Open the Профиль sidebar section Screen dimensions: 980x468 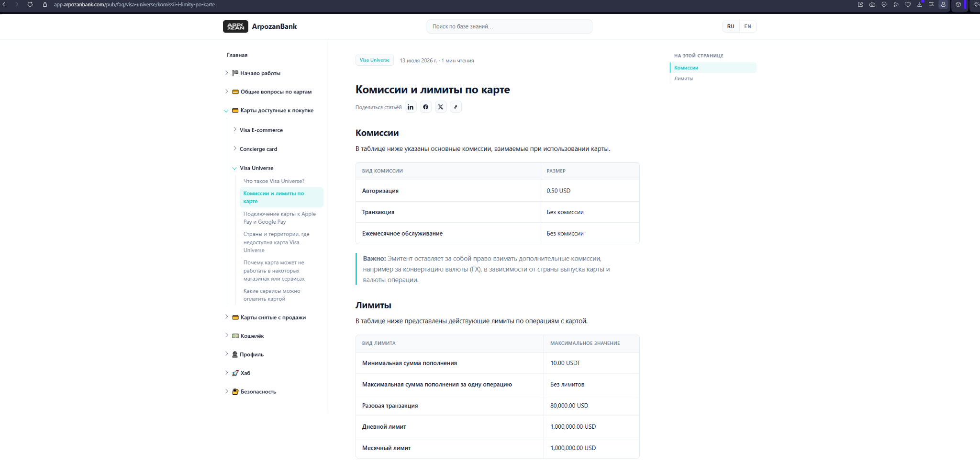point(252,354)
